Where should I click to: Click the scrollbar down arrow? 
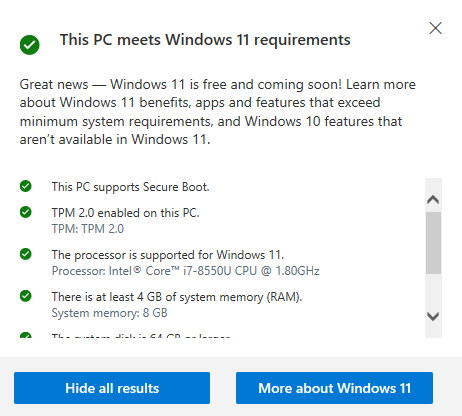click(x=433, y=316)
